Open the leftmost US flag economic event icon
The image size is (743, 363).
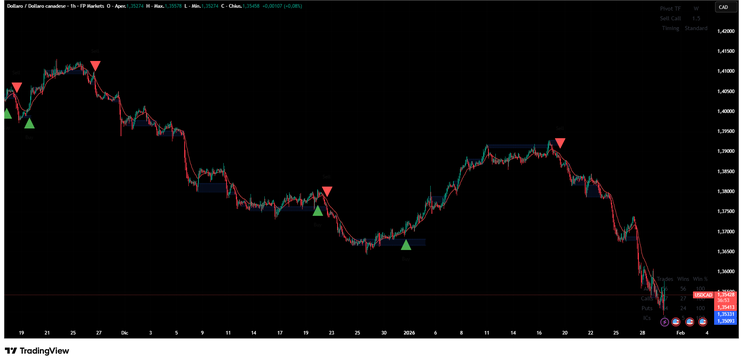point(676,323)
